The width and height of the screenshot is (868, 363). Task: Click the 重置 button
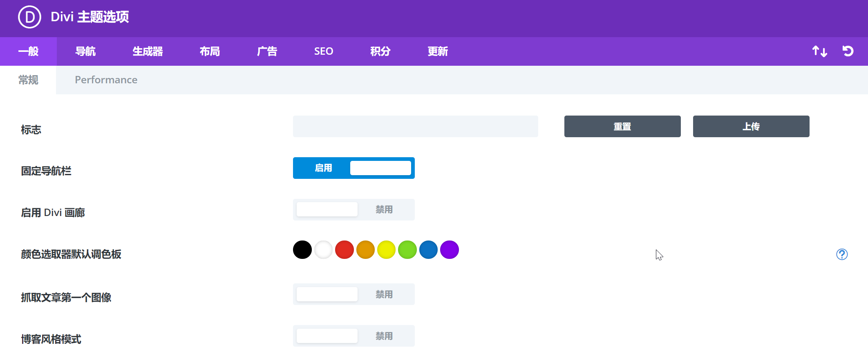(x=622, y=127)
